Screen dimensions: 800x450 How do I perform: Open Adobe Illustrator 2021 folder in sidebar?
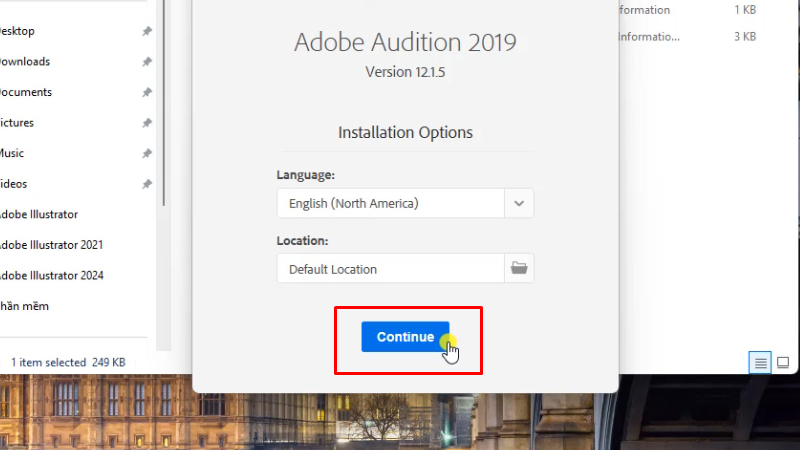[x=51, y=245]
